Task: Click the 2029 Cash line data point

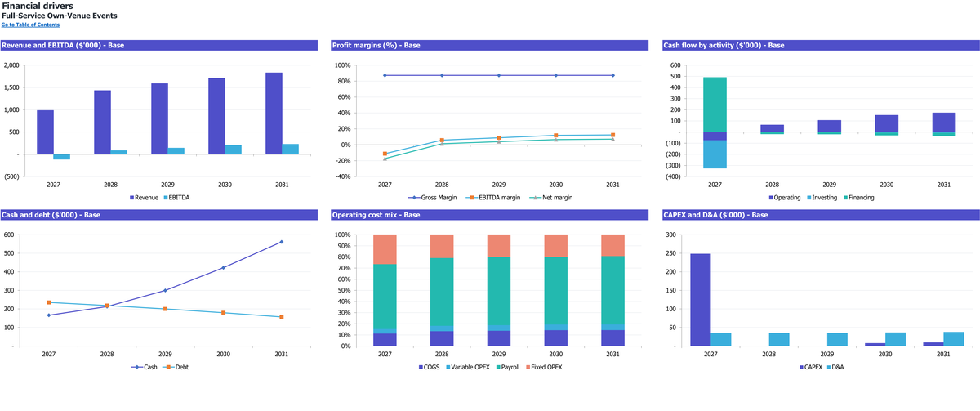Action: (165, 290)
